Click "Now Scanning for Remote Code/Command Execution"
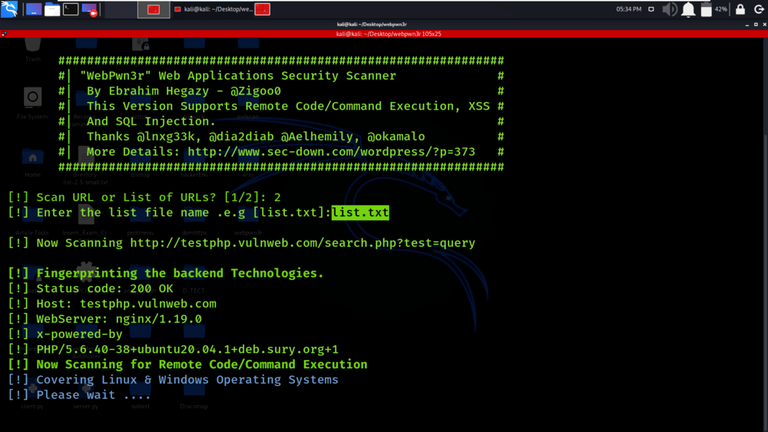 point(188,364)
